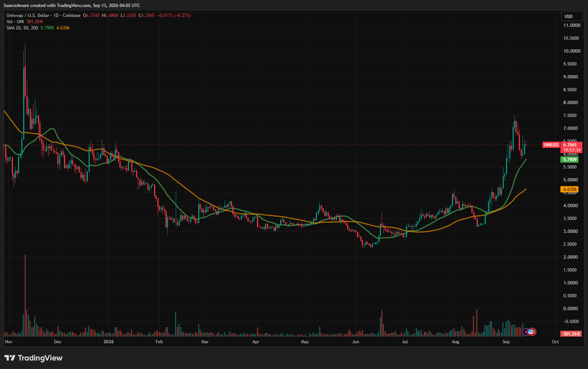
Task: Click the tallest November volume bar
Action: coord(25,295)
